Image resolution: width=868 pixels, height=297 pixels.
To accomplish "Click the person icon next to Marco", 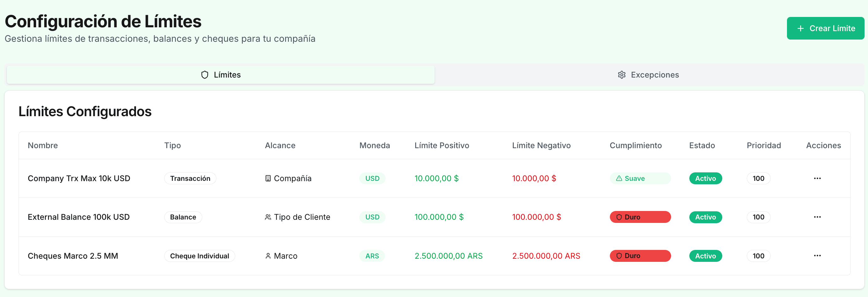I will [268, 256].
